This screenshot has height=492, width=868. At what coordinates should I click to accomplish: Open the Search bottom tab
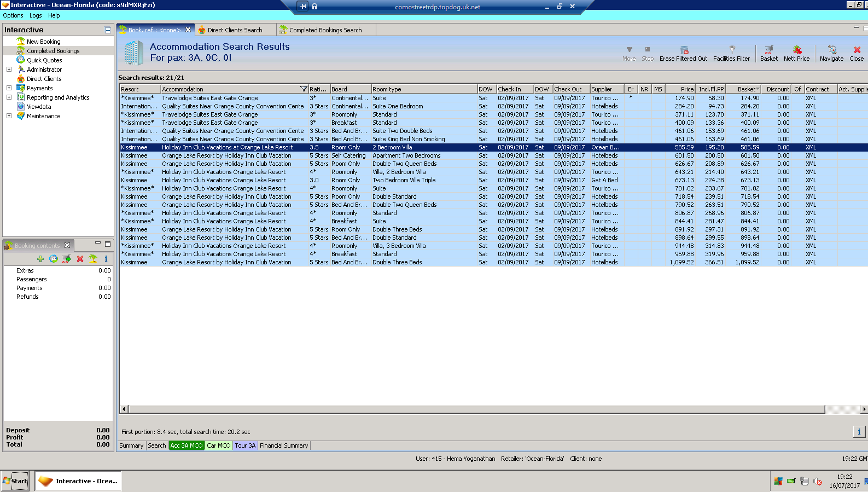(x=157, y=445)
